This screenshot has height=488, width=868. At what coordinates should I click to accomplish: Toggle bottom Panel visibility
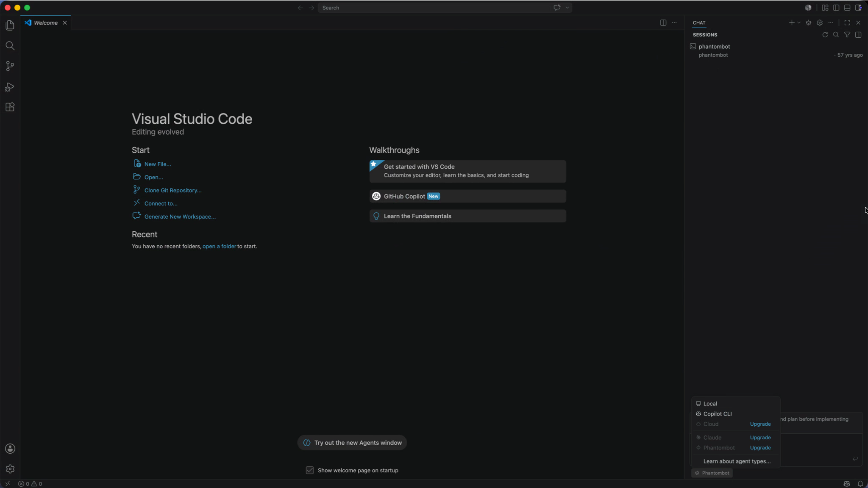[847, 8]
